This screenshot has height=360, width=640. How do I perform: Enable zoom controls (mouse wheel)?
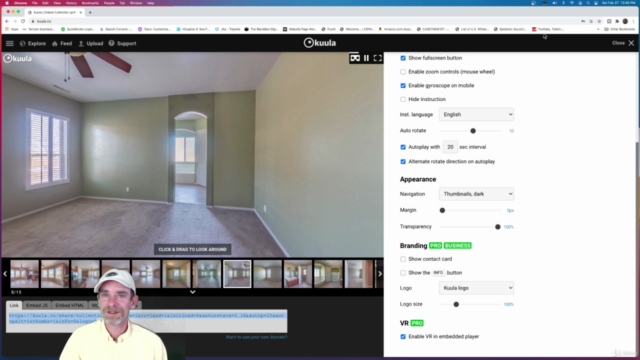pos(403,72)
